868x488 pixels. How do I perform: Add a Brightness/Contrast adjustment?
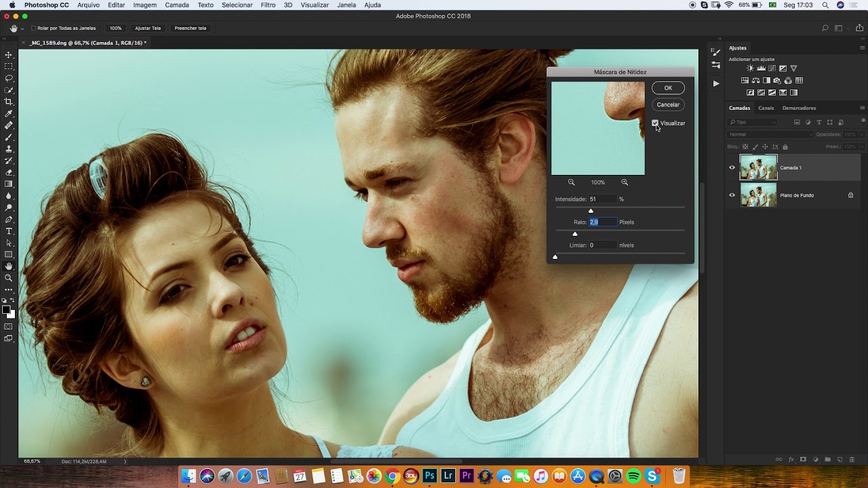750,68
